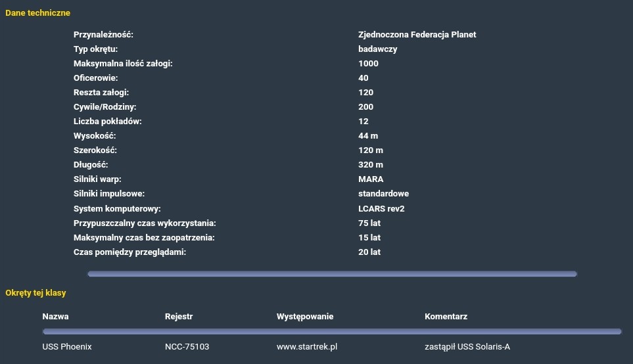Open the www.startrek.pl link

[307, 346]
